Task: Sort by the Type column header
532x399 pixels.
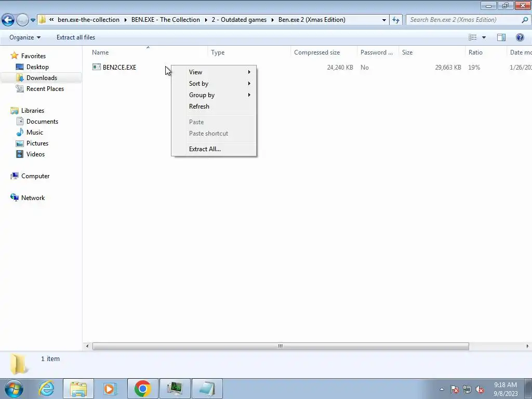Action: (218, 52)
